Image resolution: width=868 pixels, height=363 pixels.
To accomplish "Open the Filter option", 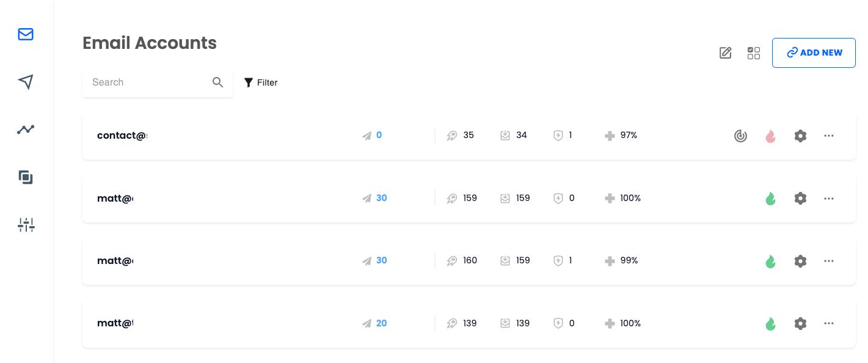I will pyautogui.click(x=261, y=82).
